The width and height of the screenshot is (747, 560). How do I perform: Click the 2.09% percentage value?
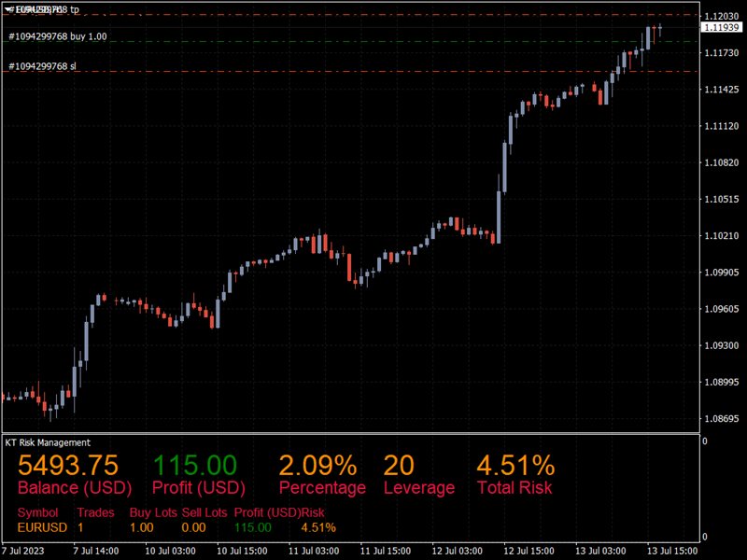click(317, 465)
